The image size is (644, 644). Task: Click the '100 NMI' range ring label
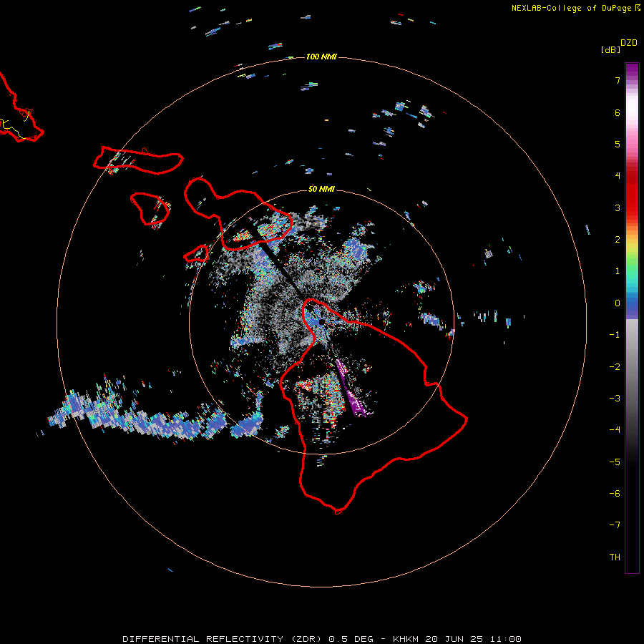click(x=321, y=57)
